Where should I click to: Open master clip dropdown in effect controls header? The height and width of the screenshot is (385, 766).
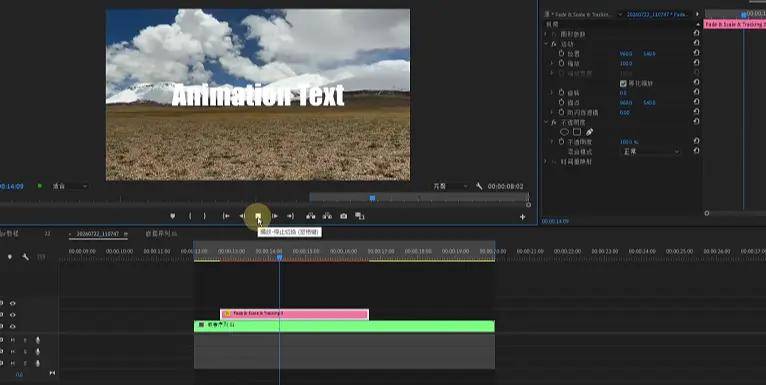[620, 15]
